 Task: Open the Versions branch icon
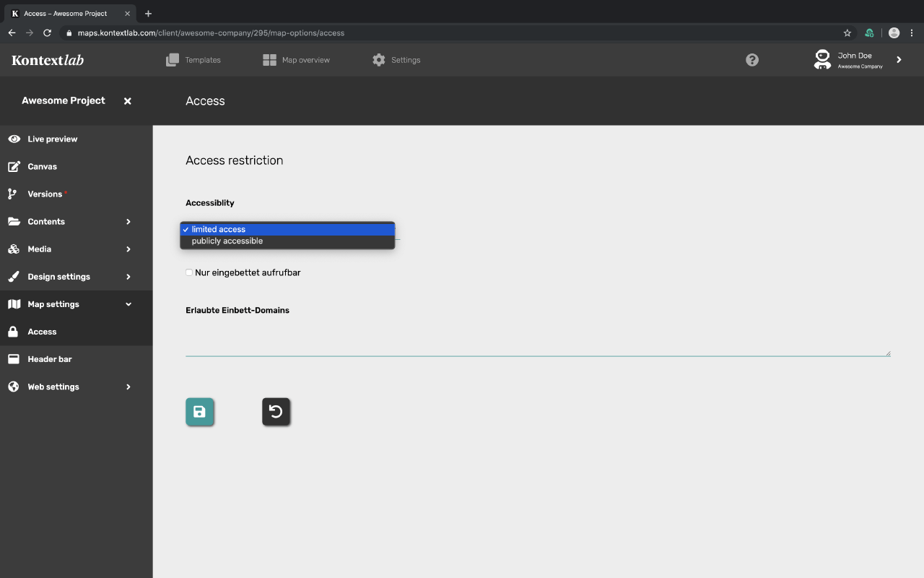coord(14,194)
